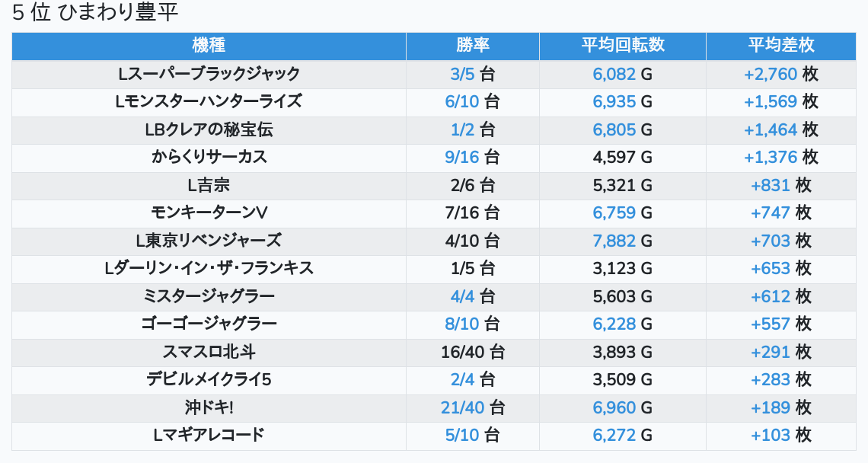
Task: Select the スマスロ北斗 machine name
Action: (x=209, y=352)
